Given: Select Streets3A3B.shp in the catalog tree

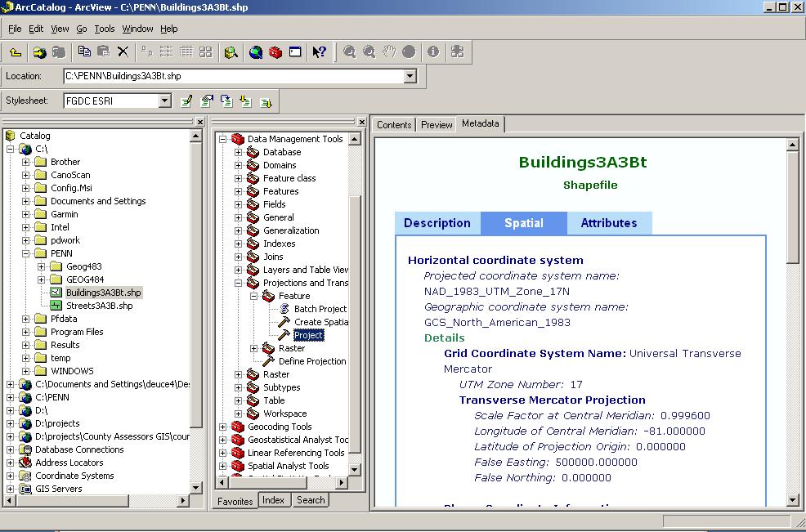Looking at the screenshot, I should click(x=99, y=306).
